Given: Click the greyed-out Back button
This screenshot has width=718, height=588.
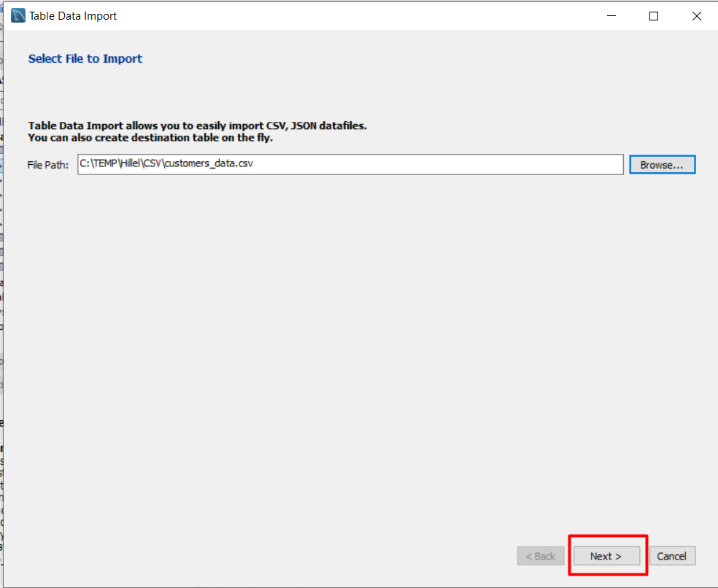Looking at the screenshot, I should [541, 556].
